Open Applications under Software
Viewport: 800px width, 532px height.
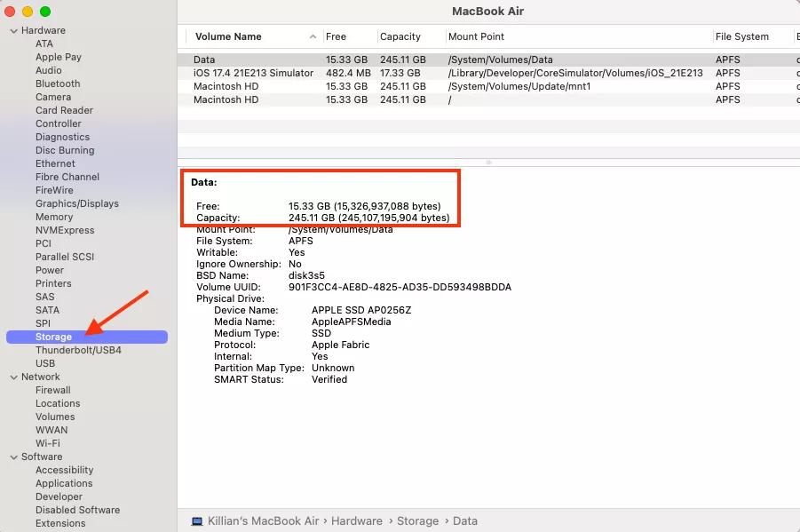click(64, 483)
